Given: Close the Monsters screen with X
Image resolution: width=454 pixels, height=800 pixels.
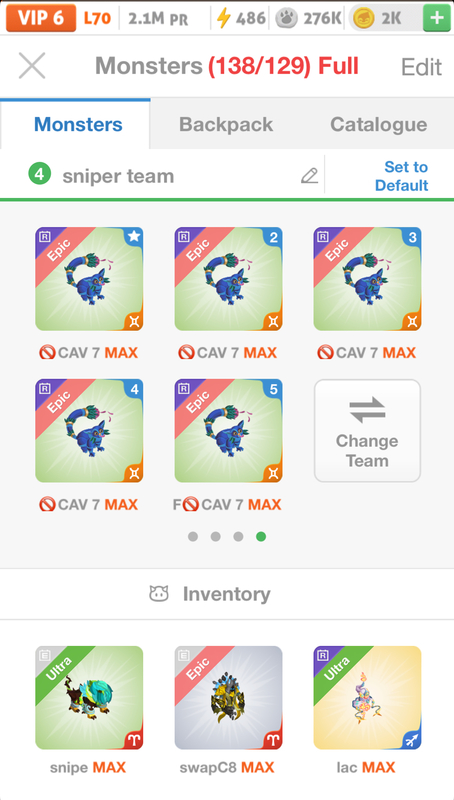Looking at the screenshot, I should pos(32,66).
